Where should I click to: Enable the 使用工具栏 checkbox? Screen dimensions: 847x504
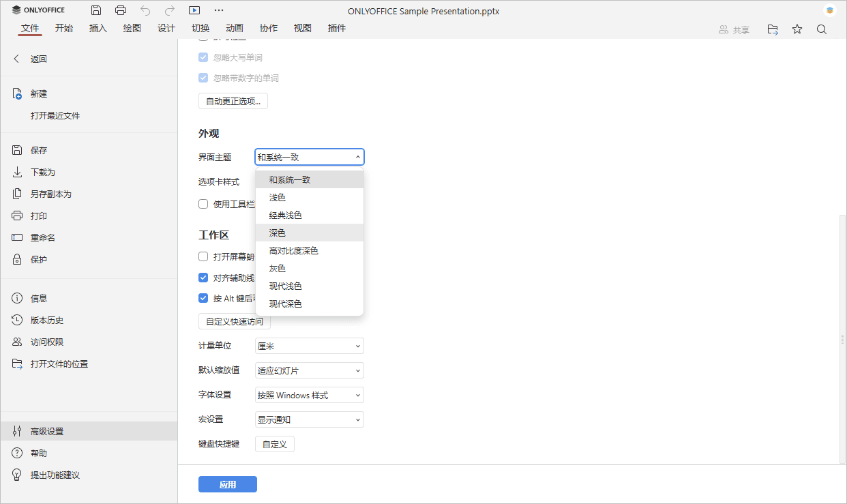[203, 203]
